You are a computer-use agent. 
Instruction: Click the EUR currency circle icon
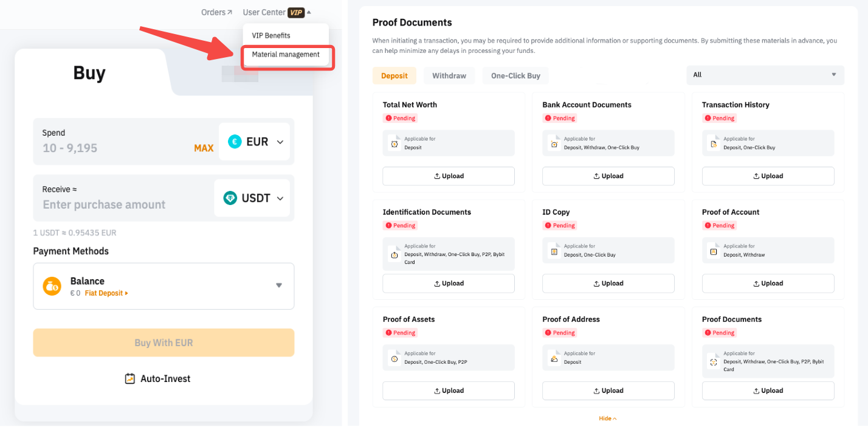[235, 142]
